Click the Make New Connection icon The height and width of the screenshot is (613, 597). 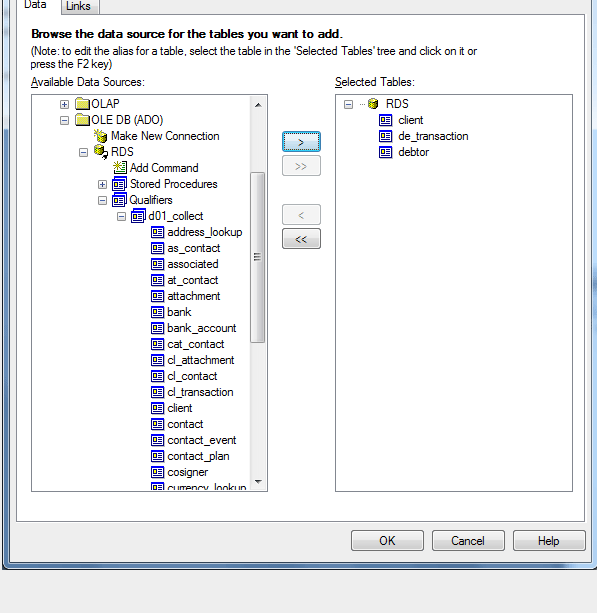tap(100, 136)
